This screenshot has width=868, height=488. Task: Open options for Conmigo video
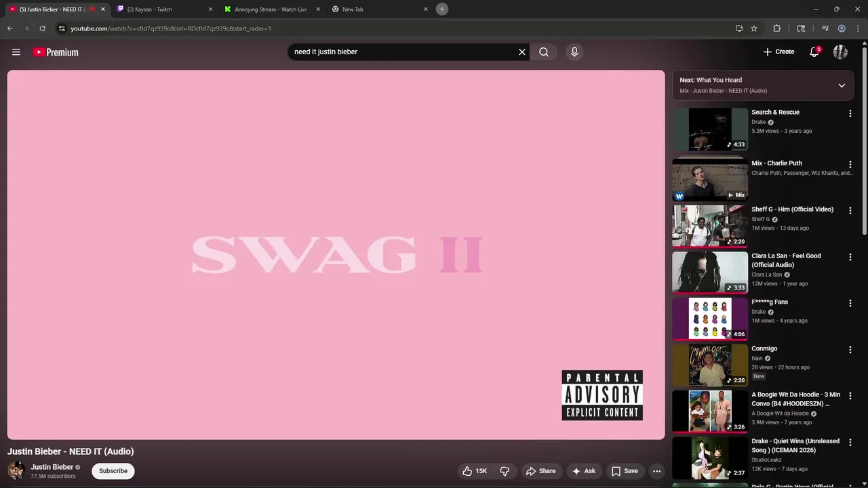coord(850,350)
